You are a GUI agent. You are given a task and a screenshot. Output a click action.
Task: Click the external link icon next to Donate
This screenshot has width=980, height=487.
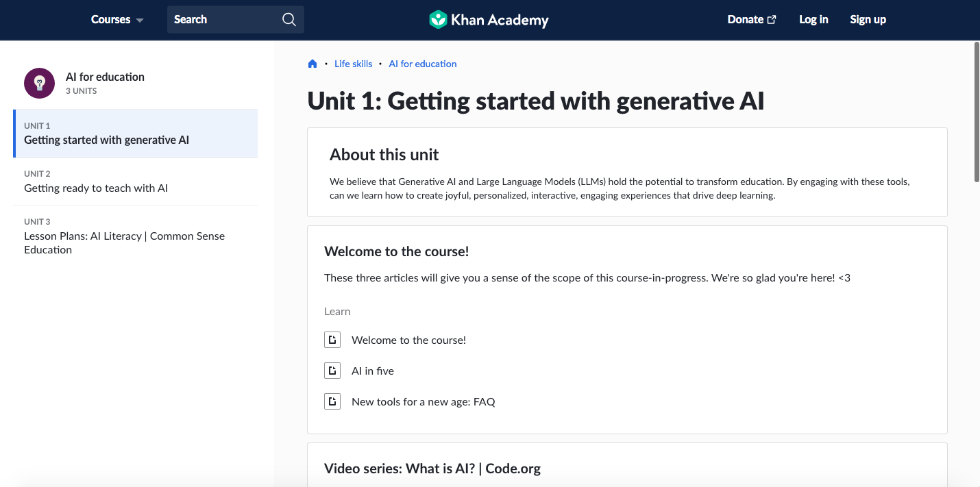(772, 20)
